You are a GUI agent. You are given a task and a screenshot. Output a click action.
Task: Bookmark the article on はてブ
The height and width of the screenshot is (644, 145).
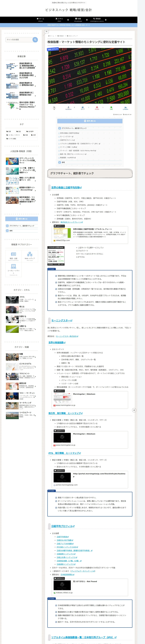(x=83, y=108)
